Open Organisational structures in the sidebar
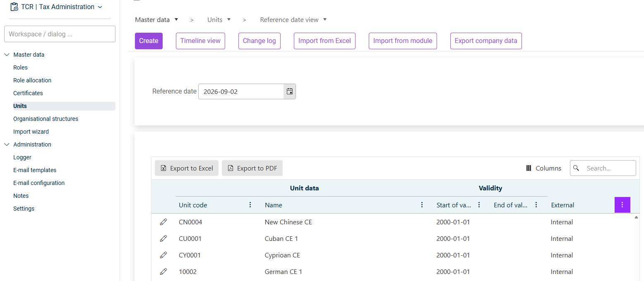 (x=46, y=119)
